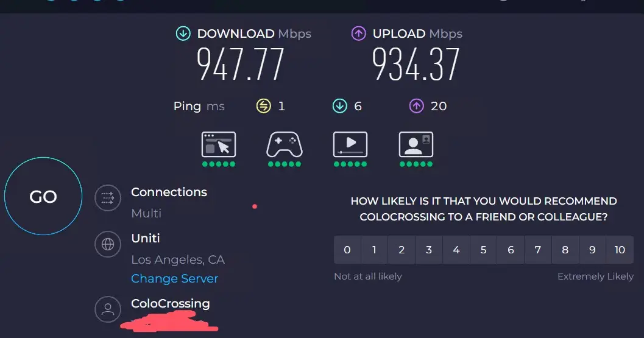This screenshot has width=644, height=338.
Task: Click the Change Server link
Action: pos(174,278)
